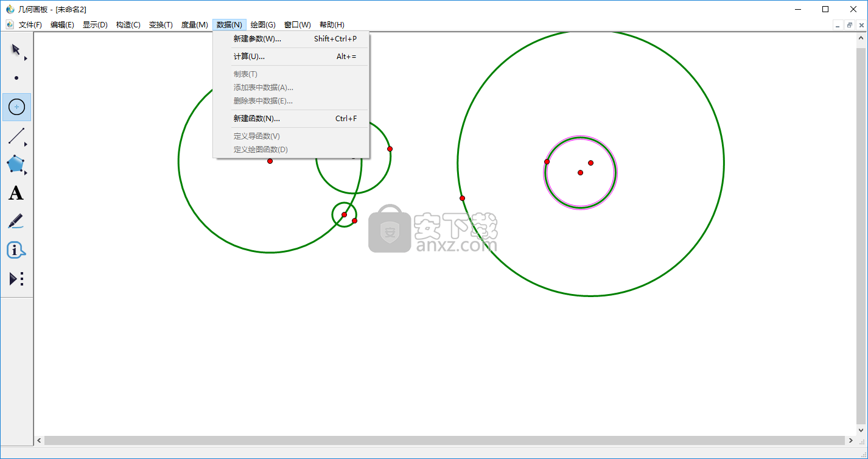Expand straightedge tool flyout triangle
This screenshot has width=868, height=459.
click(x=26, y=144)
